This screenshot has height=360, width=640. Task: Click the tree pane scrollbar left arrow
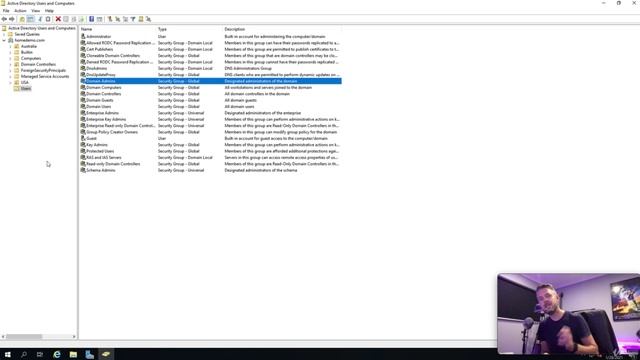tap(3, 337)
